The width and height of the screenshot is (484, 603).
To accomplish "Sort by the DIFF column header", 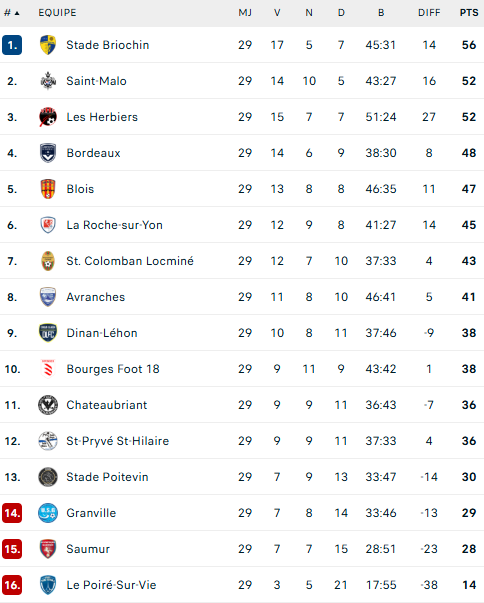I will tap(429, 13).
